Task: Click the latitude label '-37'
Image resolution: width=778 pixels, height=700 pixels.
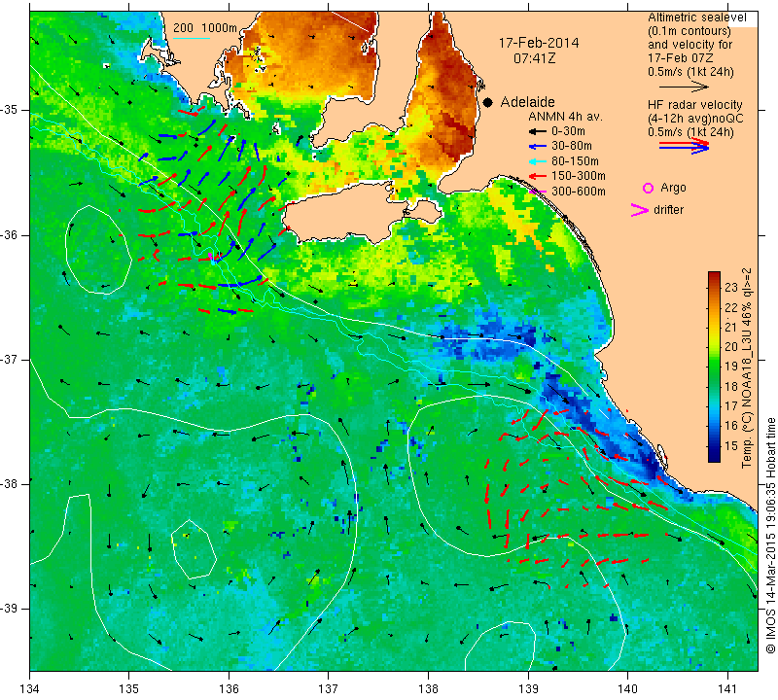Action: point(9,359)
